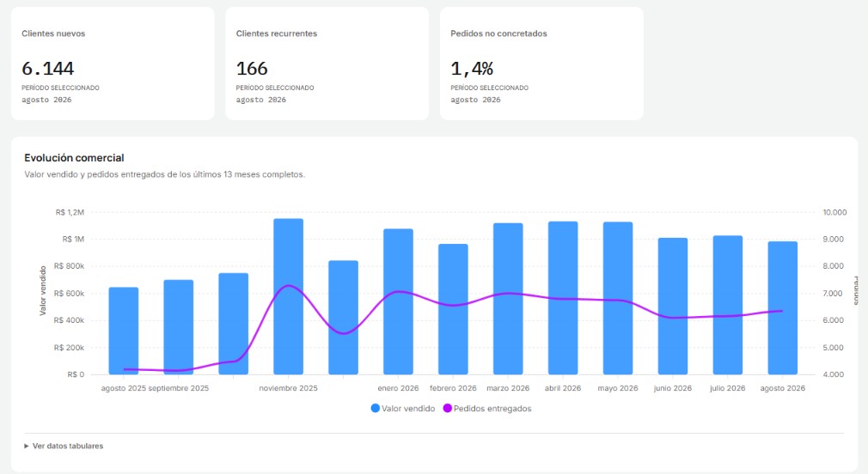The height and width of the screenshot is (474, 868).
Task: Select the abril 2026 bar
Action: click(x=563, y=298)
